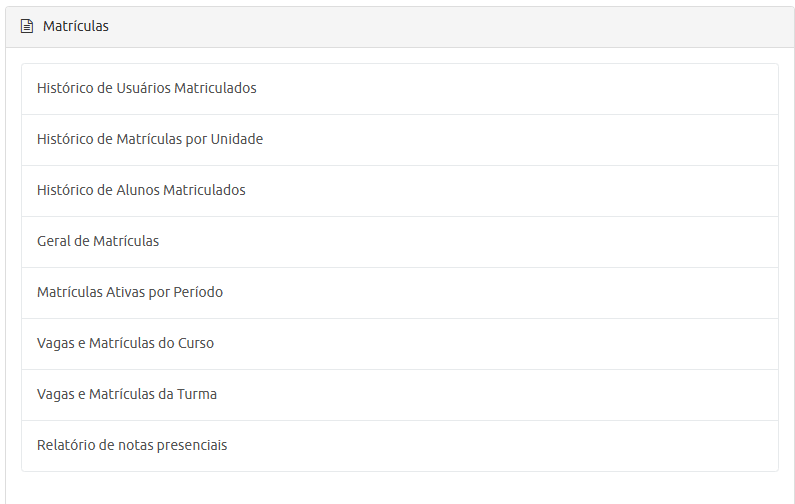Choose the course vacancies and enrollments row
Viewport: 795px width, 504px height.
[x=400, y=344]
